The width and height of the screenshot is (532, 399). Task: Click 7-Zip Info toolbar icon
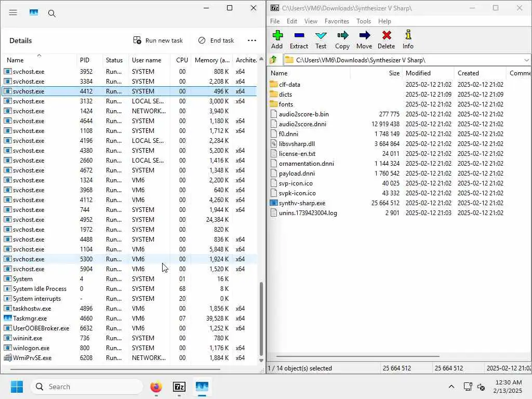tap(408, 39)
